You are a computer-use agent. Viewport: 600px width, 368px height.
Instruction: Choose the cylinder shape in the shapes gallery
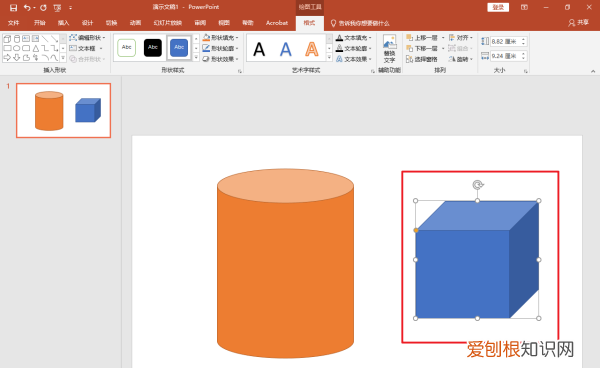coord(17,39)
